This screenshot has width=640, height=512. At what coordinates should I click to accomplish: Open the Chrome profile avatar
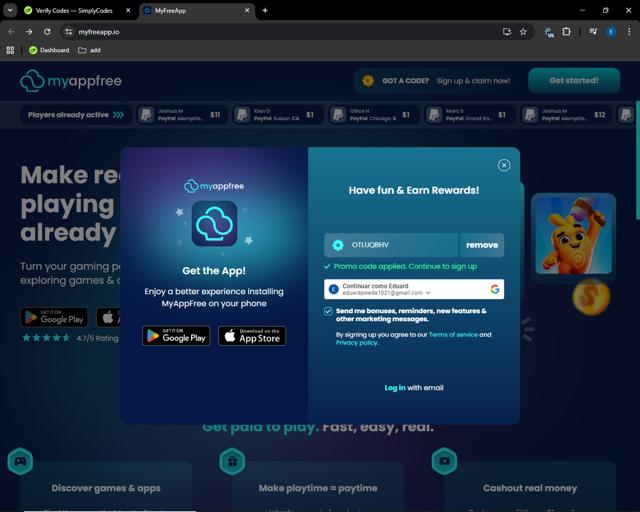[611, 32]
